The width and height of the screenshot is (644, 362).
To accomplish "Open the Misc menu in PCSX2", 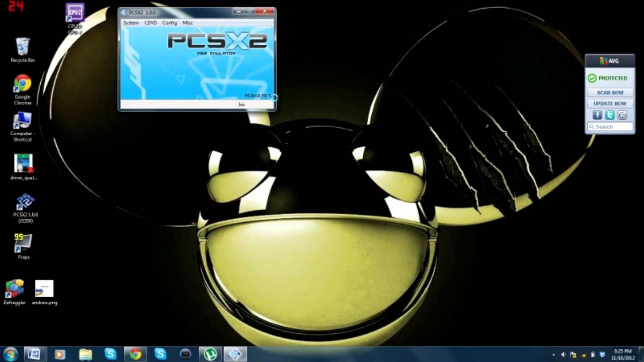I will coord(187,23).
